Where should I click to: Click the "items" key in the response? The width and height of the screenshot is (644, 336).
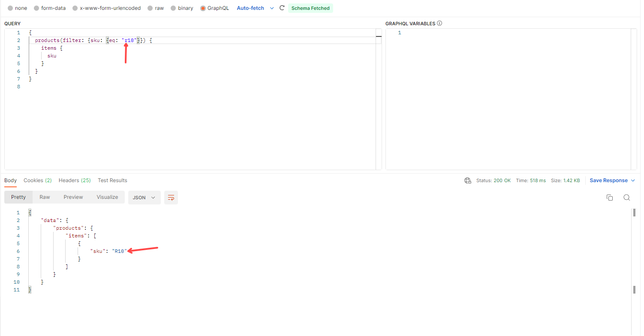76,236
